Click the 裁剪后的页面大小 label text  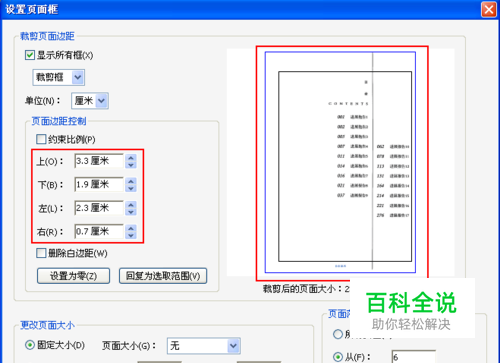pyautogui.click(x=302, y=289)
